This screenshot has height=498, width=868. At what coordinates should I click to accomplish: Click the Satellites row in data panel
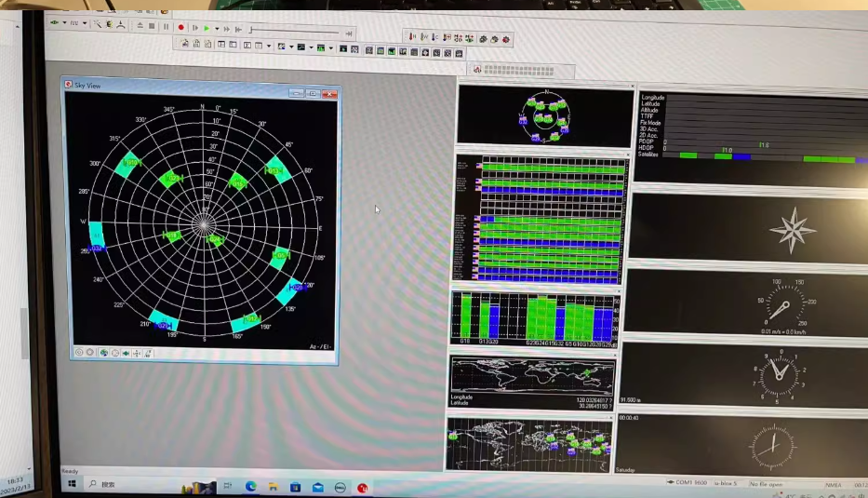(753, 156)
